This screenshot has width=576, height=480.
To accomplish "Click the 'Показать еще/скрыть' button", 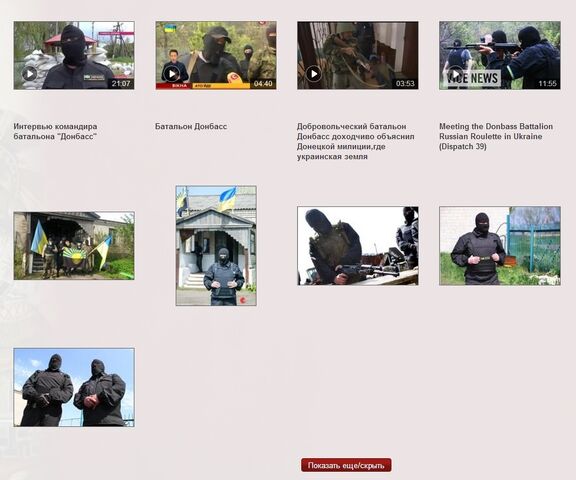I will click(346, 465).
